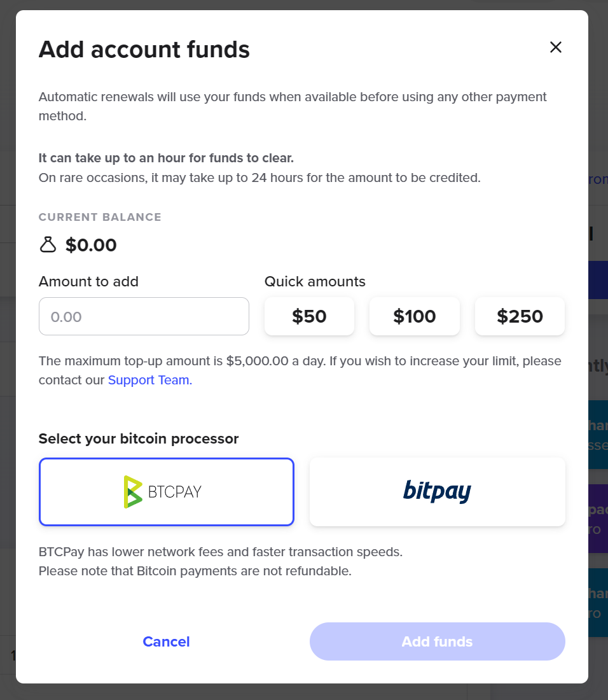Select the $50 quick amount
The width and height of the screenshot is (608, 700).
(309, 316)
